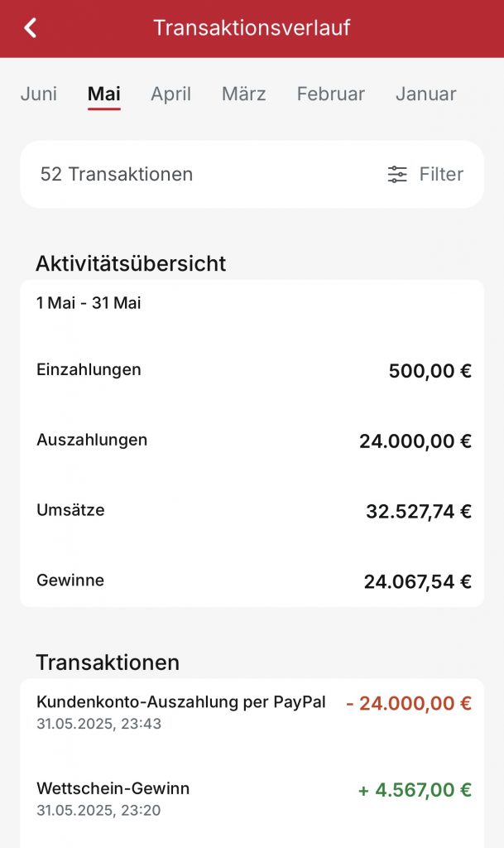Tap the back chevron to leave Transaktionsverlauf
Viewport: 504px width, 848px height.
[30, 27]
